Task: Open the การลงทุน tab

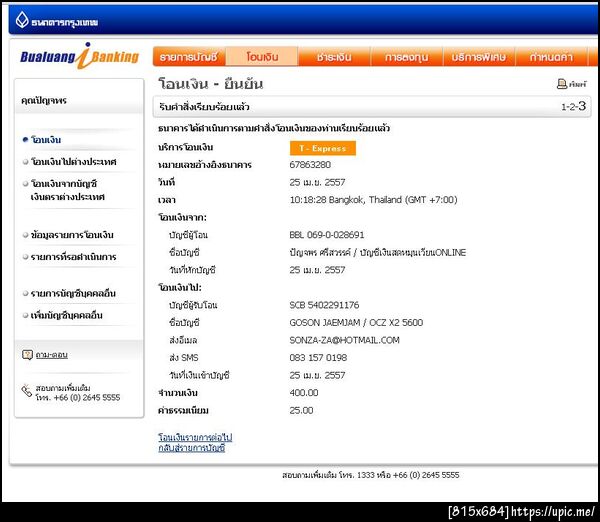Action: pyautogui.click(x=406, y=57)
